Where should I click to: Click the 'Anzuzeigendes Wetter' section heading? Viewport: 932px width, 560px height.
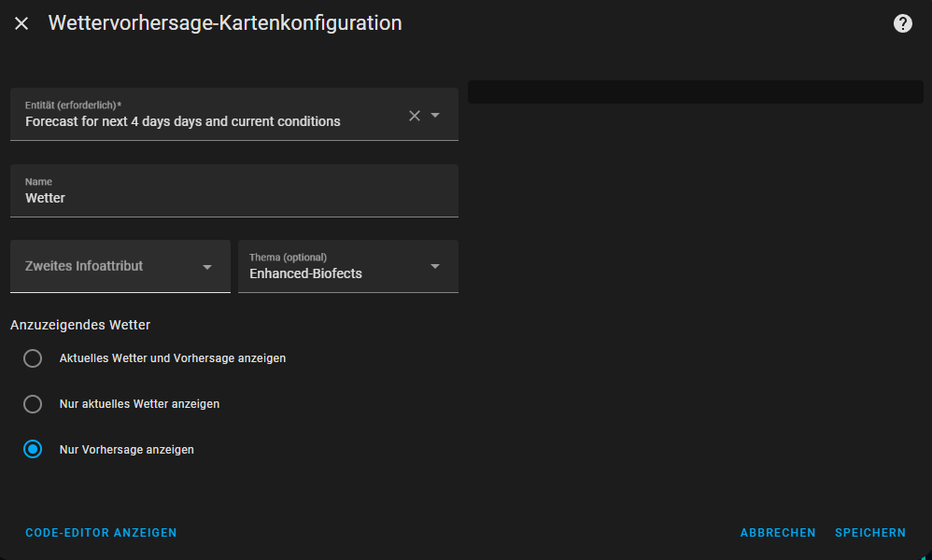80,325
